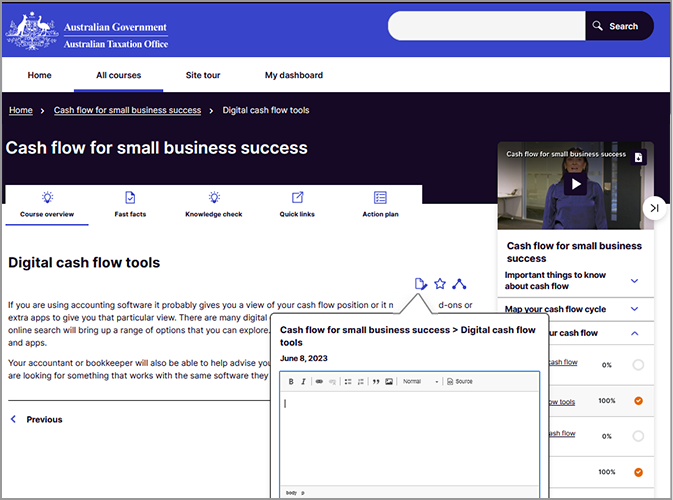Click the Knowledge check lightbulb icon
The height and width of the screenshot is (500, 673).
tap(214, 197)
